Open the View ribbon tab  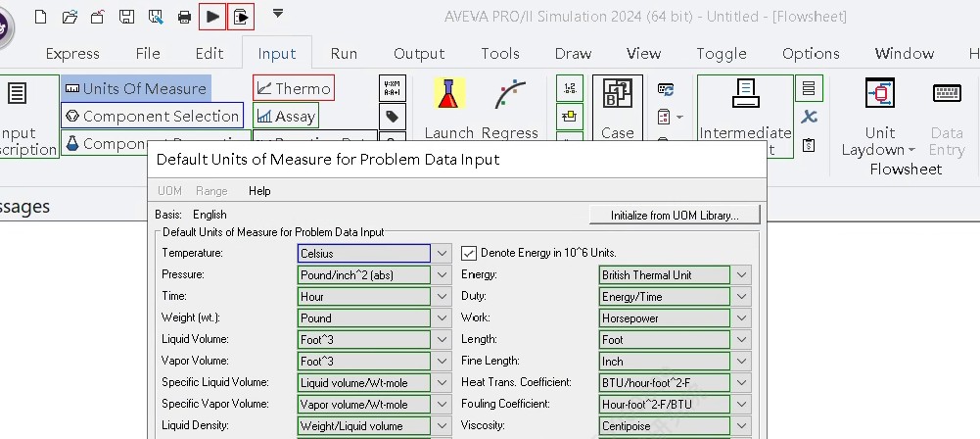(644, 54)
